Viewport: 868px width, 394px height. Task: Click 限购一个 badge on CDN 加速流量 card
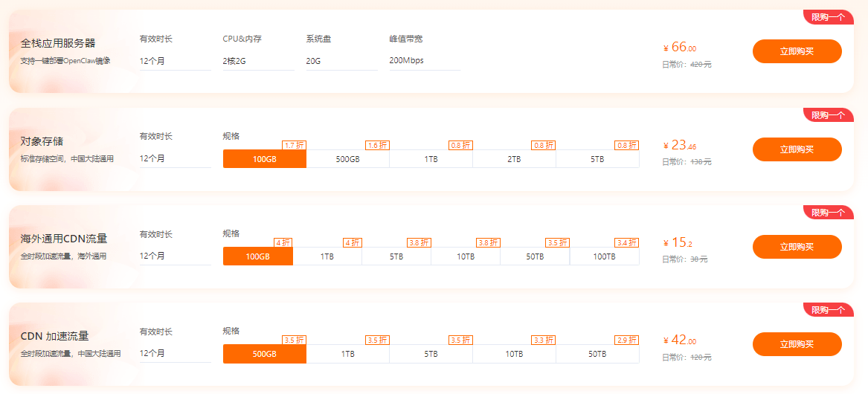tap(828, 311)
